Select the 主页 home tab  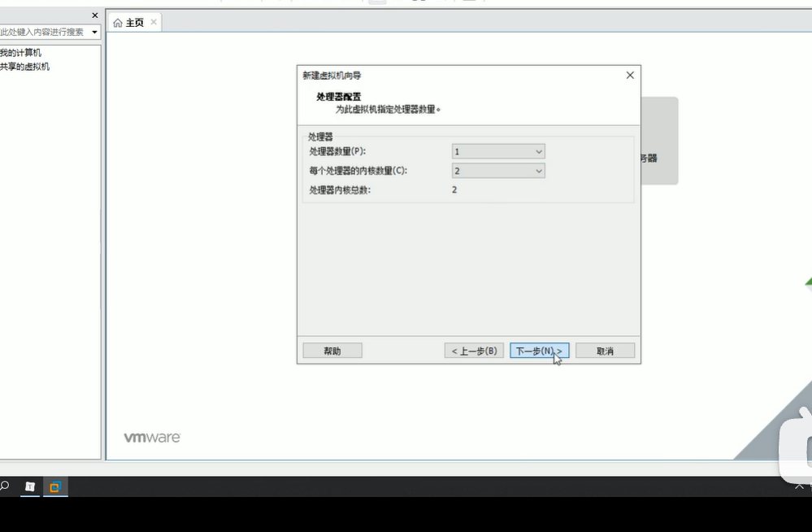click(x=135, y=22)
